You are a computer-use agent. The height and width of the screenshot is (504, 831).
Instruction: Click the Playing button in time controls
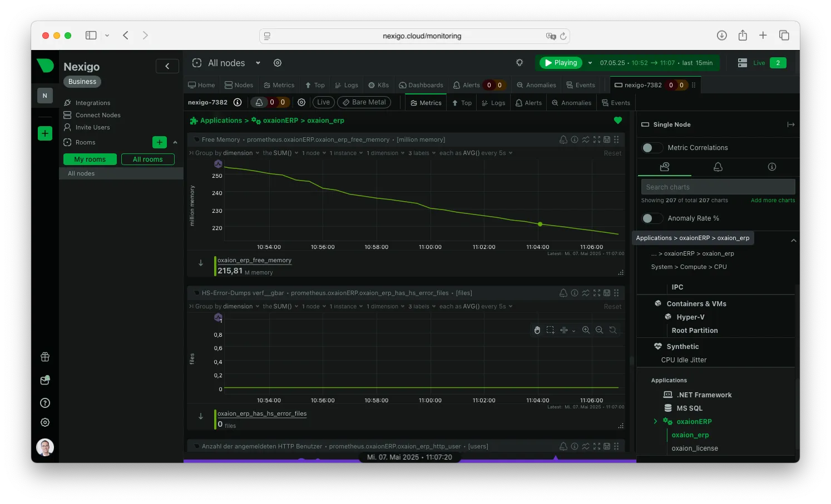[x=561, y=63]
